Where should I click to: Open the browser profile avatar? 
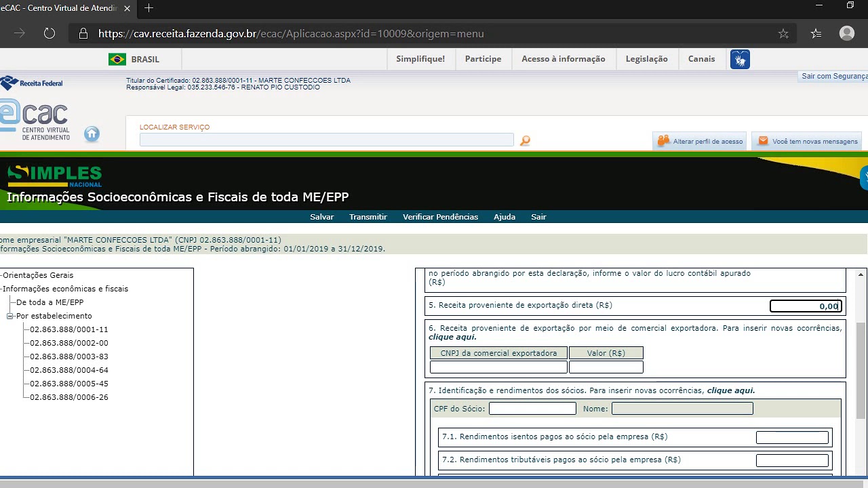(x=846, y=33)
